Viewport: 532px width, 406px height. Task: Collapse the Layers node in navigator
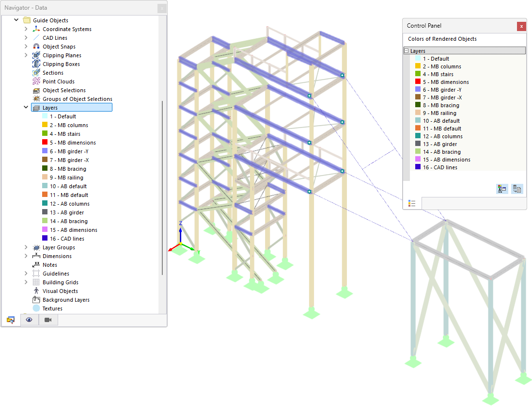click(x=26, y=107)
